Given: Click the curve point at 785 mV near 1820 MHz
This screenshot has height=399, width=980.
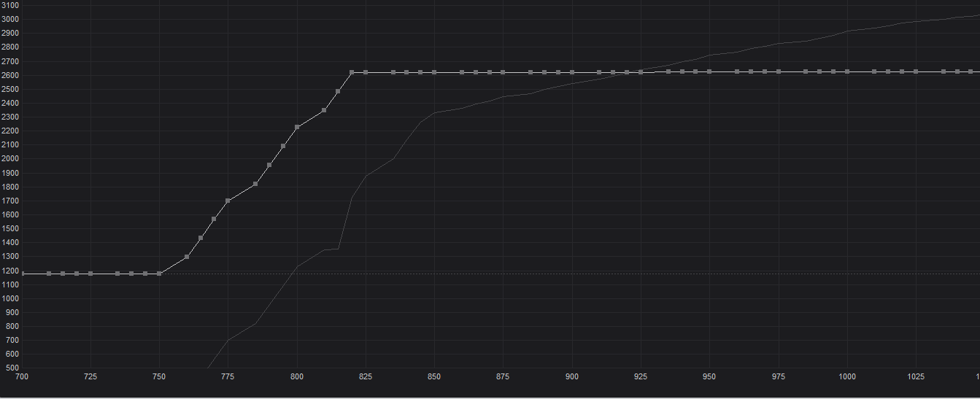Looking at the screenshot, I should [255, 184].
